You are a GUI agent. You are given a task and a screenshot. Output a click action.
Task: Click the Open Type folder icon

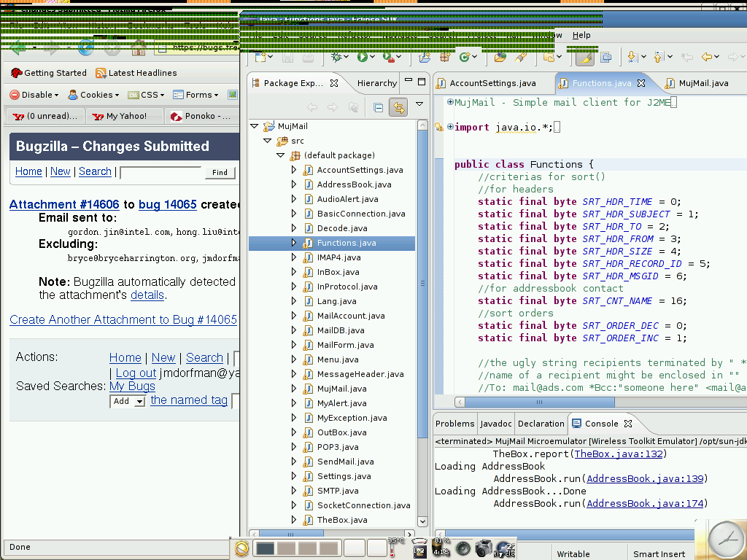pyautogui.click(x=500, y=57)
